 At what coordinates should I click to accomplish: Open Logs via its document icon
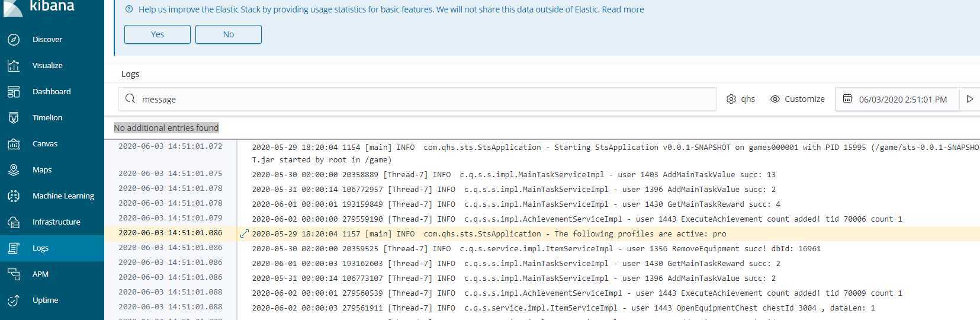(14, 248)
